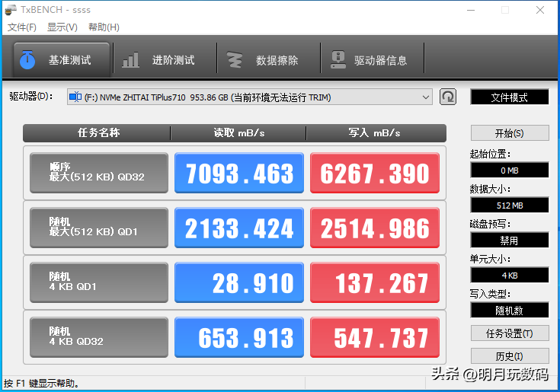Click the 随机数 write type field
This screenshot has height=392, width=560.
click(x=510, y=310)
